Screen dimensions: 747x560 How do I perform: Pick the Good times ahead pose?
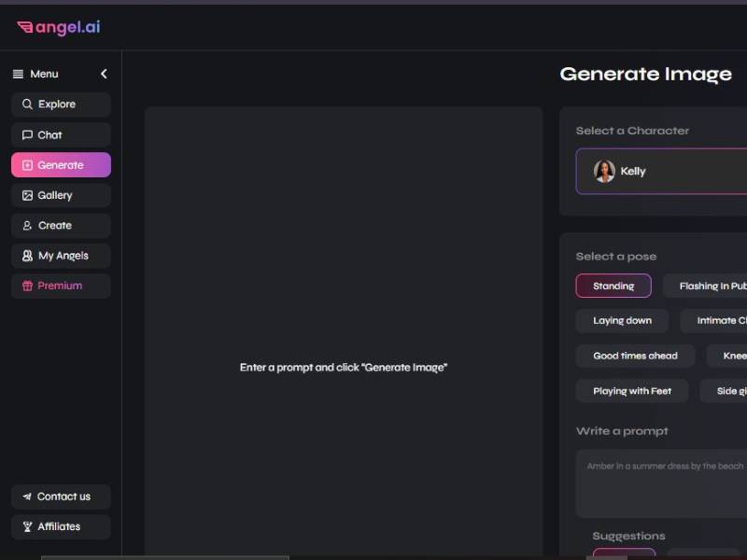(x=635, y=356)
